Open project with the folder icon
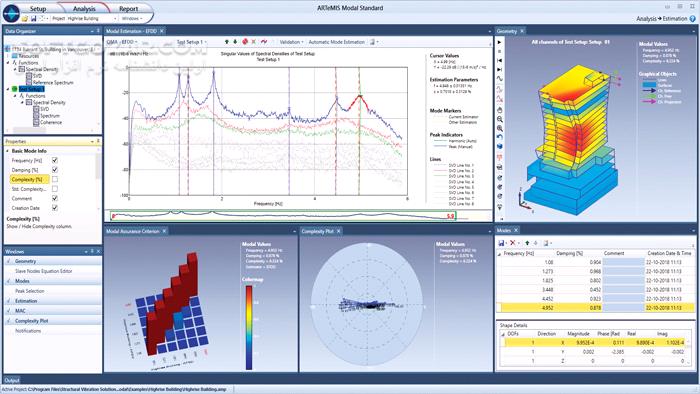 [25, 19]
